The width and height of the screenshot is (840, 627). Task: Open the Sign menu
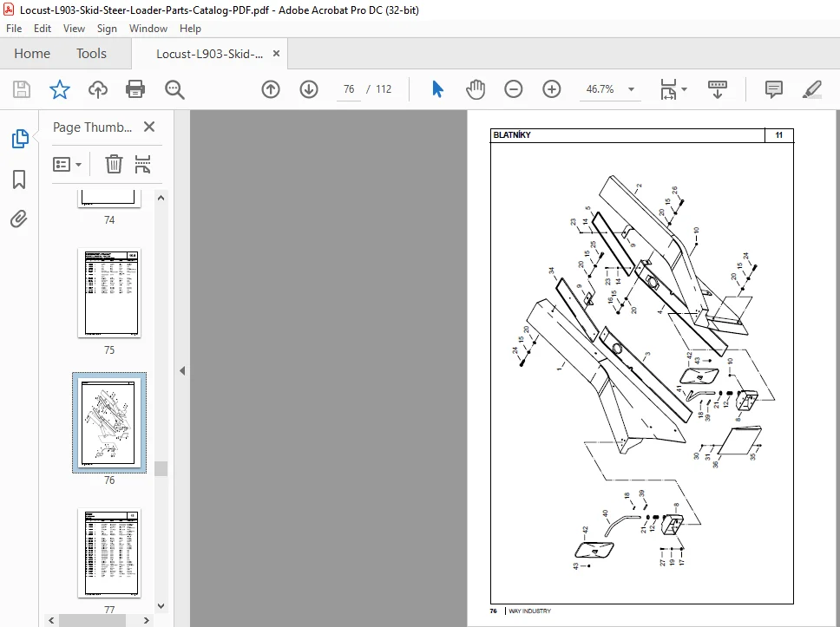point(107,29)
